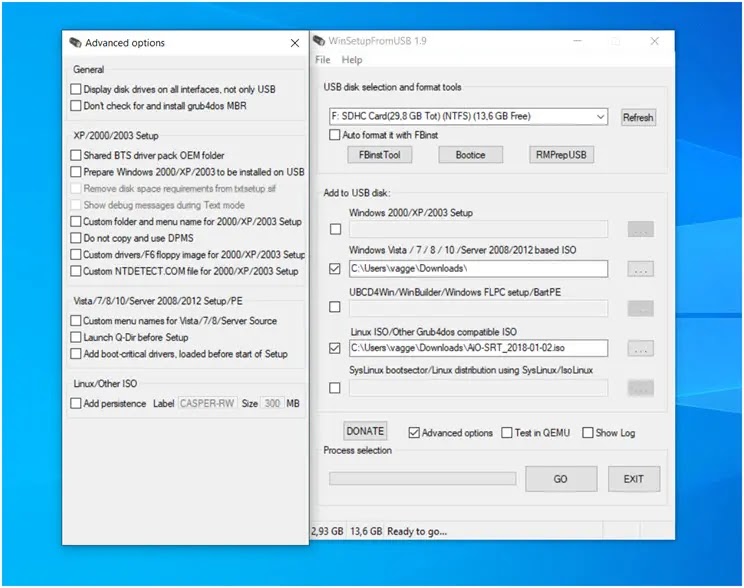Open the USB disk selection dropdown

click(x=468, y=116)
